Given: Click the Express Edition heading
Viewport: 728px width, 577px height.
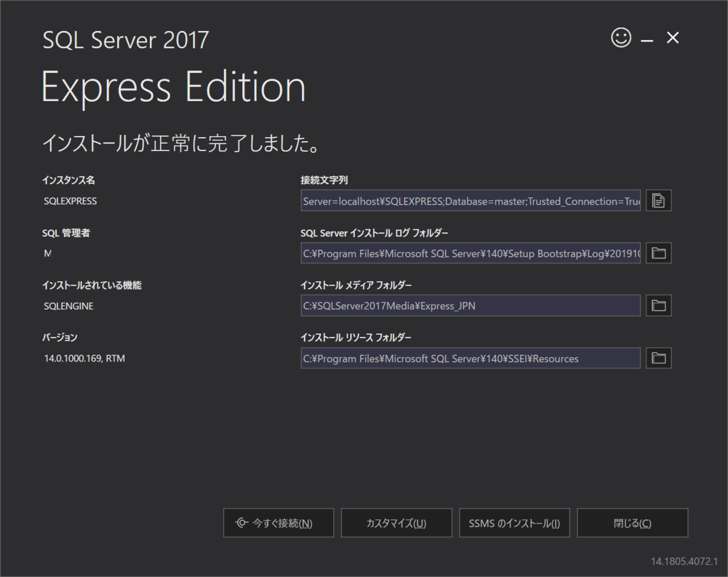Looking at the screenshot, I should [174, 87].
